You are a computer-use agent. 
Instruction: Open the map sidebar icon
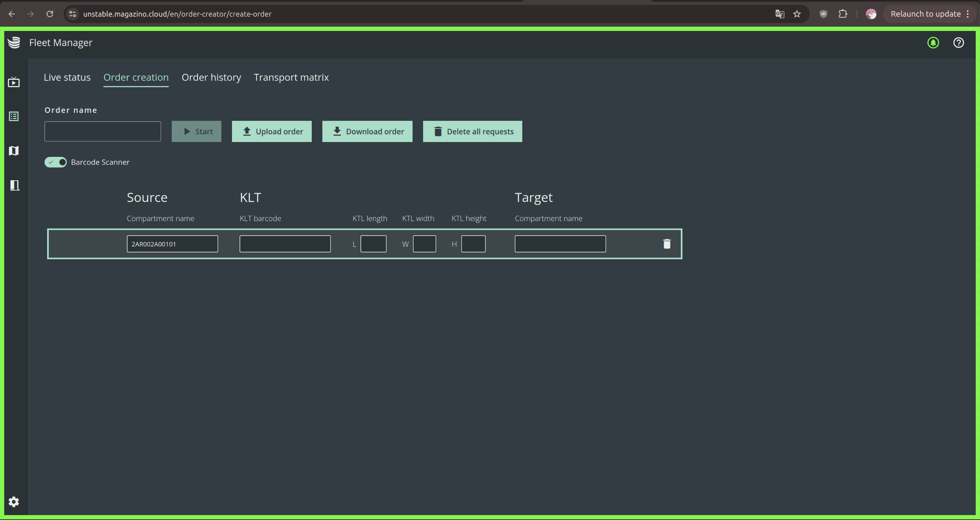(x=14, y=151)
